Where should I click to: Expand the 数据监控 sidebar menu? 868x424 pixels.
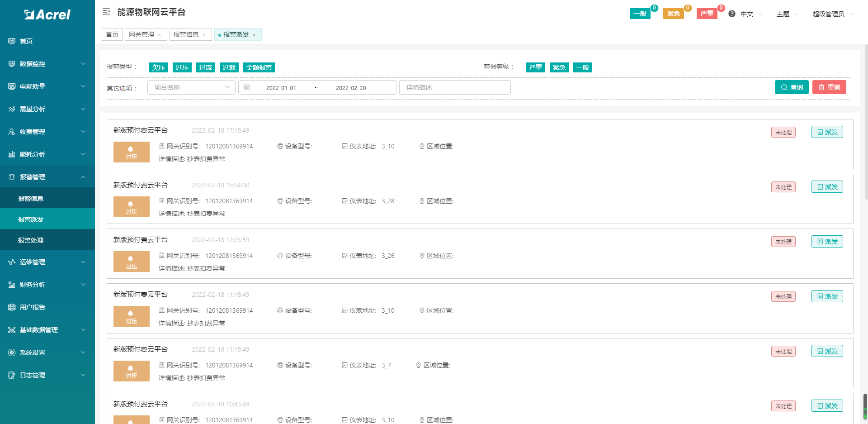[47, 64]
